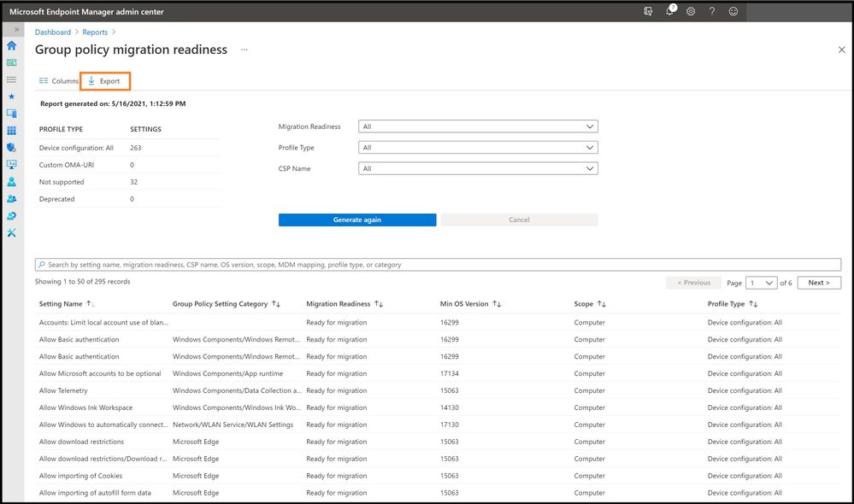Open the Columns chooser
This screenshot has width=854, height=504.
[59, 81]
